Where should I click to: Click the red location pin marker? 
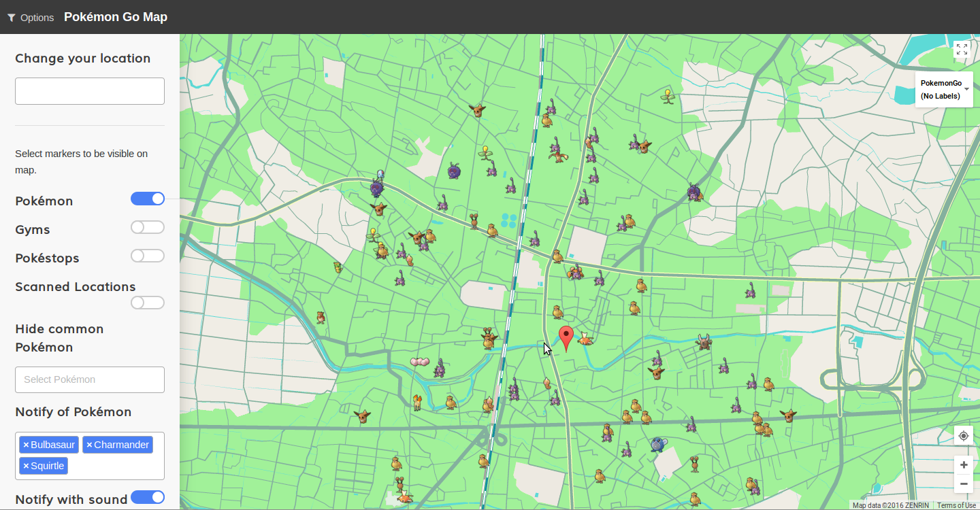[566, 339]
